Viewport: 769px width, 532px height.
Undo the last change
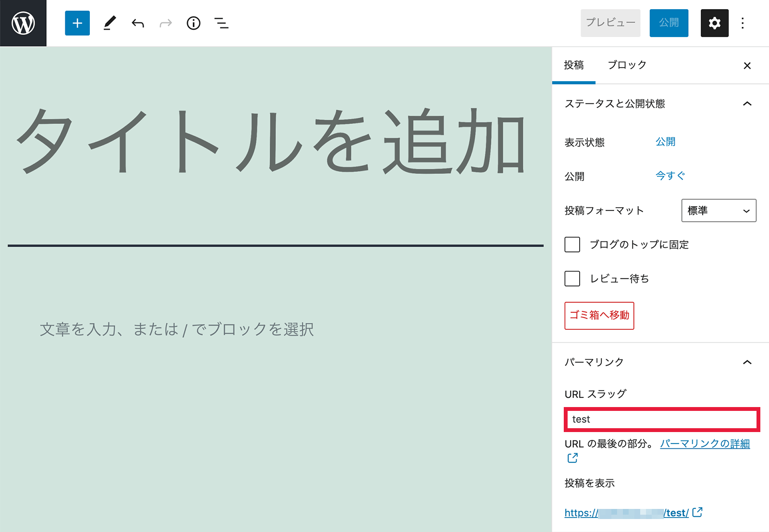click(x=138, y=23)
